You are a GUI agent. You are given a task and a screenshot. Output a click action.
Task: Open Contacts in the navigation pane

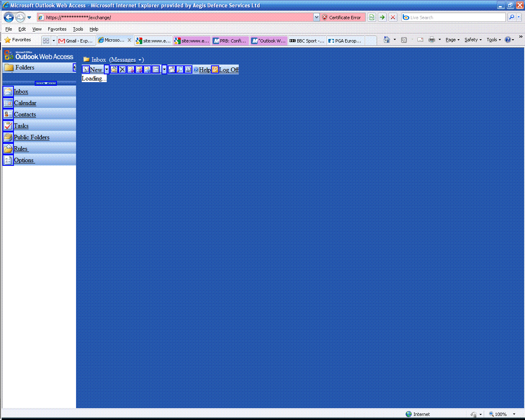click(x=25, y=114)
